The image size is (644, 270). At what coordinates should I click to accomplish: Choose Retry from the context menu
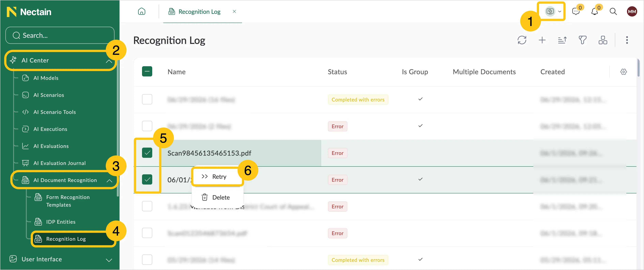(217, 177)
